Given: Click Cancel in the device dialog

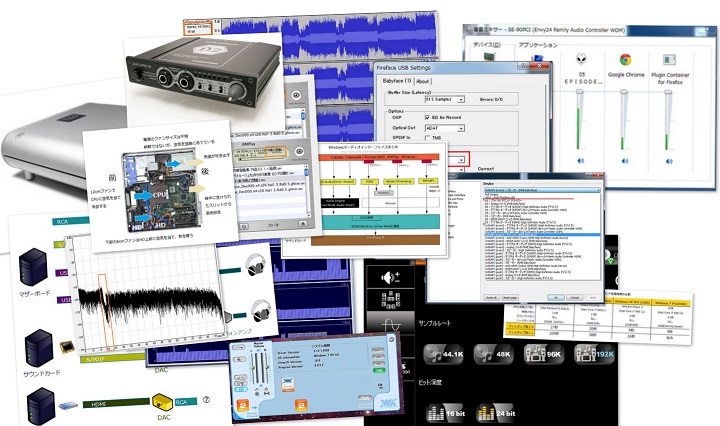Looking at the screenshot, I should 574,297.
